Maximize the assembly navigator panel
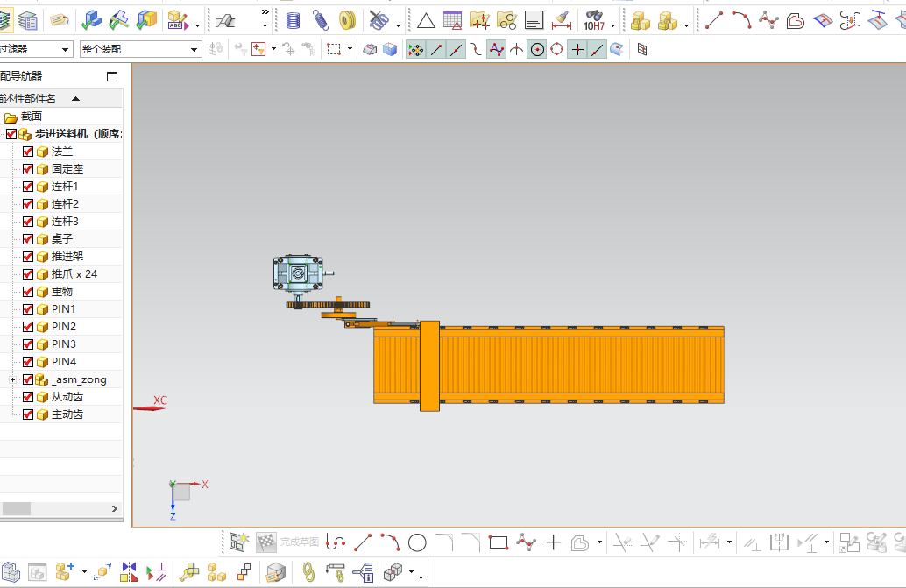The image size is (906, 588). click(112, 76)
